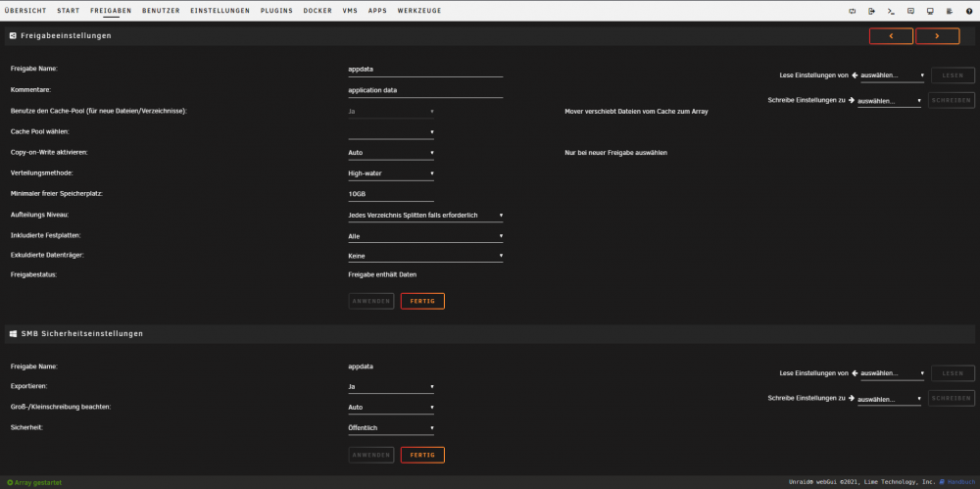Screen dimensions: 980x489
Task: Click Lesen button in Freigabeeinstellungen
Action: click(954, 75)
